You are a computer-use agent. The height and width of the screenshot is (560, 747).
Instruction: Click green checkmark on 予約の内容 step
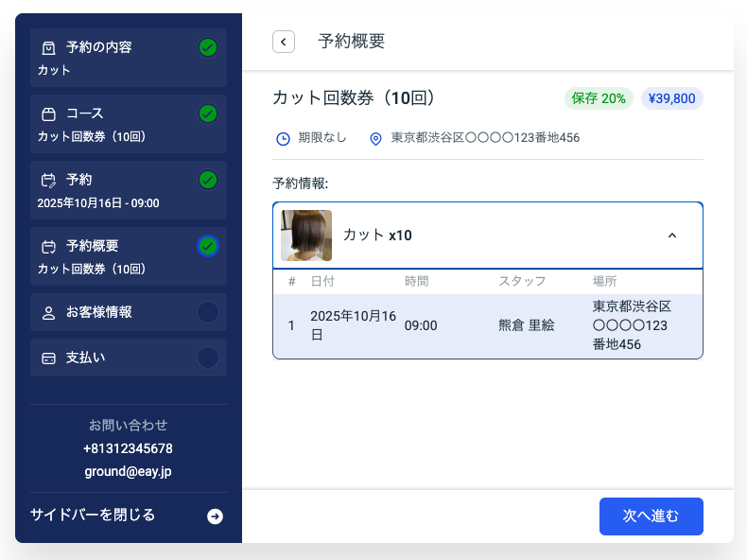[x=208, y=47]
